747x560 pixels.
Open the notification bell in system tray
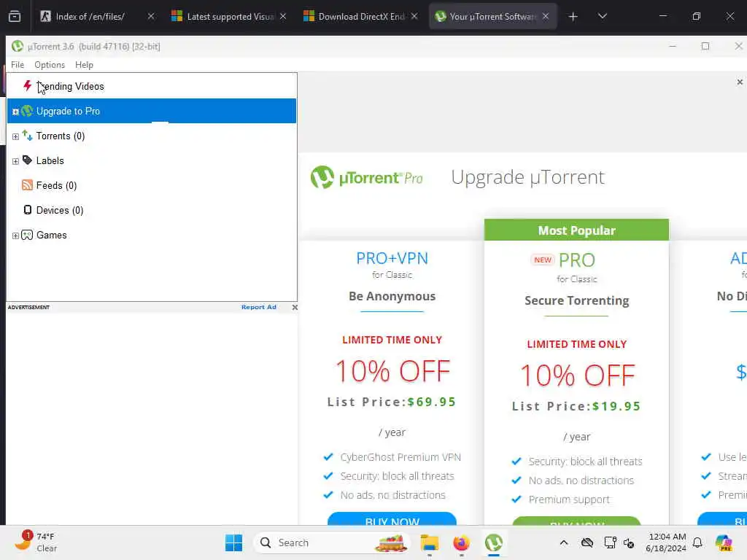tap(697, 542)
